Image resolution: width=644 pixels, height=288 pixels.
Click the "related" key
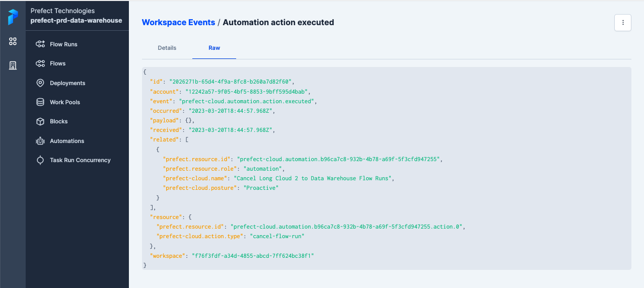click(x=164, y=139)
